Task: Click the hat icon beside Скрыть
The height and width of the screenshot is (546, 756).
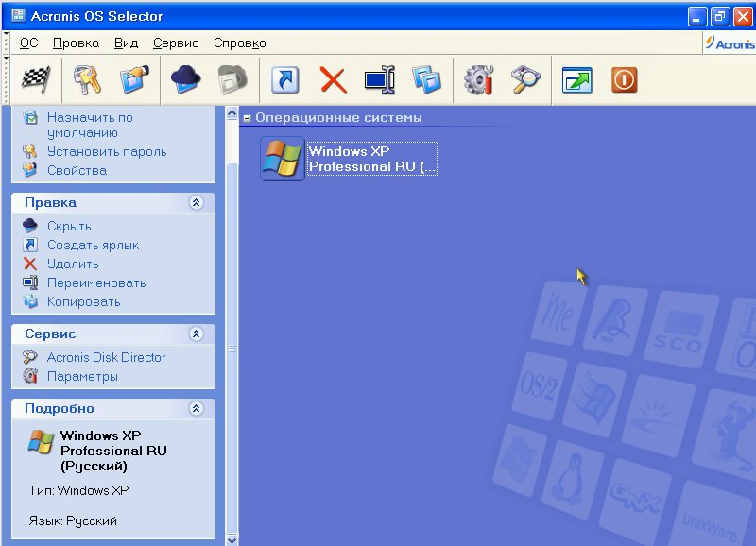Action: [x=30, y=226]
